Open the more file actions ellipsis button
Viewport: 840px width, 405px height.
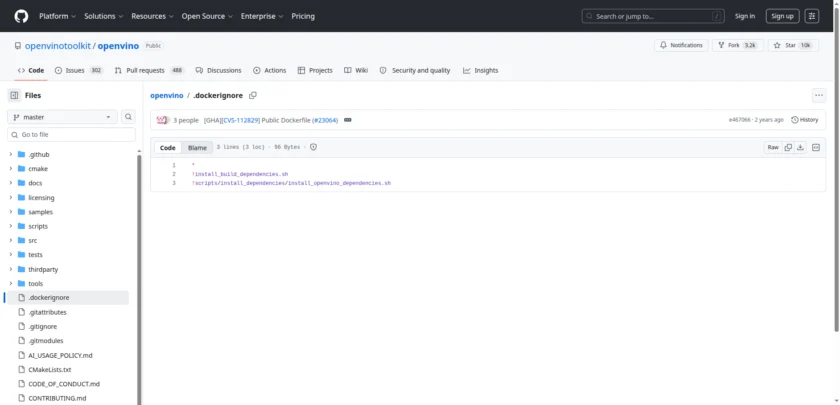point(819,95)
